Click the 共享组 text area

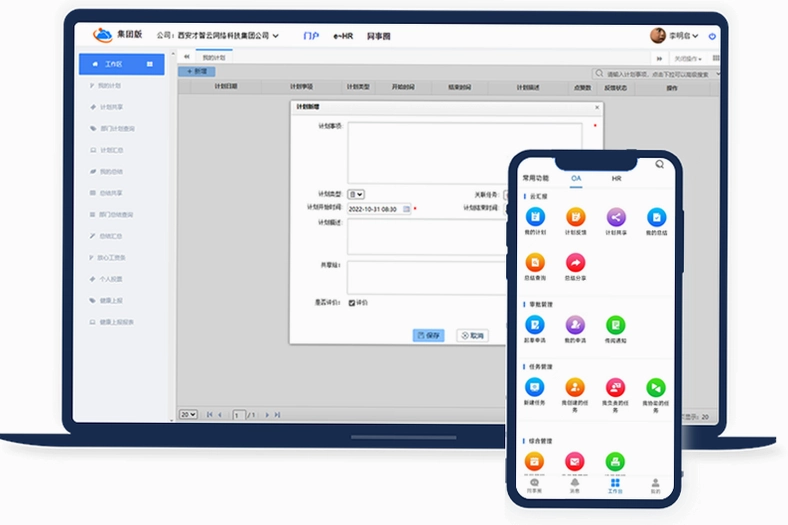(427, 277)
